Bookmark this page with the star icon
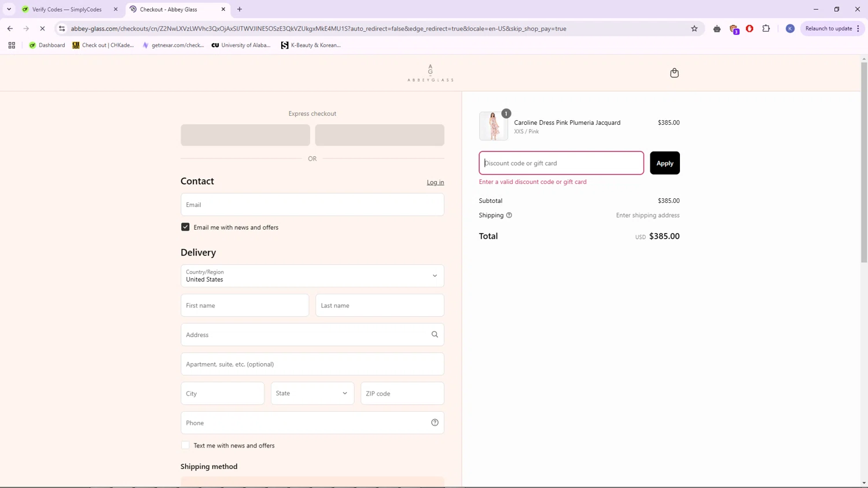This screenshot has height=488, width=868. pyautogui.click(x=694, y=28)
